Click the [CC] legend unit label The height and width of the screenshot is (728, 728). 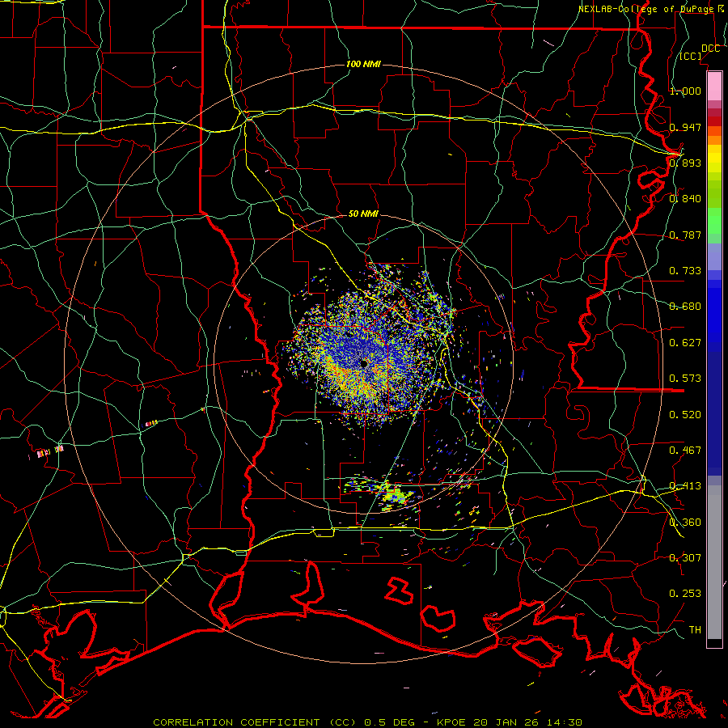click(x=691, y=56)
